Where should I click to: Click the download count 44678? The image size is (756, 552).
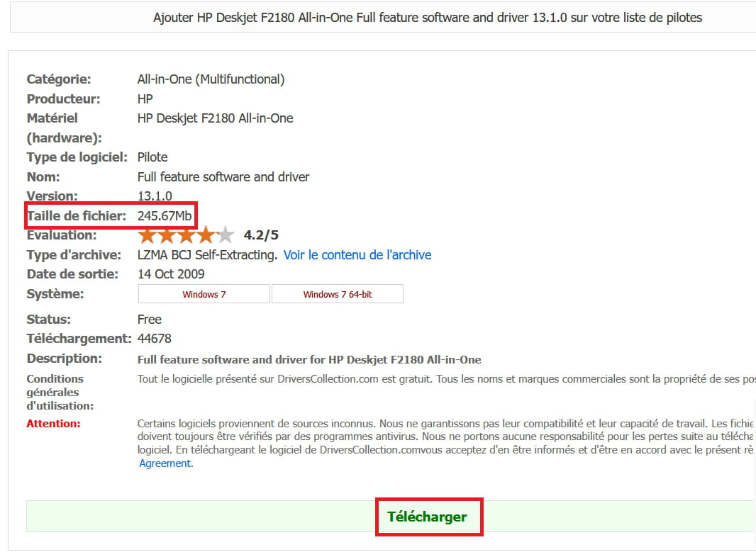pyautogui.click(x=155, y=339)
